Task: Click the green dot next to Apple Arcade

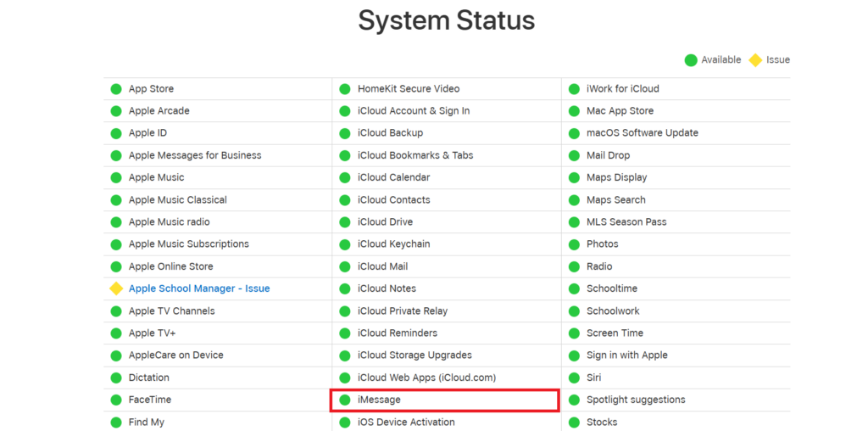Action: coord(115,111)
